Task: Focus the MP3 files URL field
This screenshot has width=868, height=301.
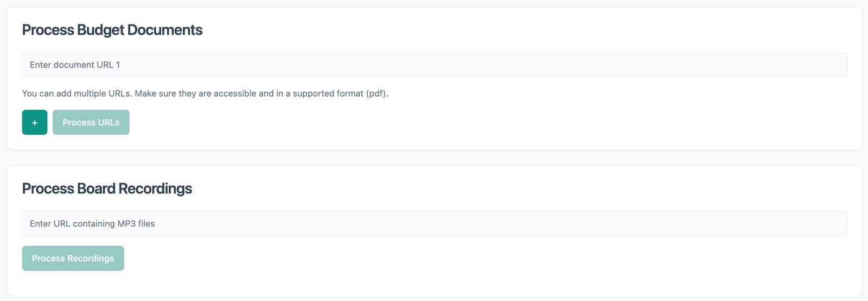Action: pyautogui.click(x=435, y=223)
